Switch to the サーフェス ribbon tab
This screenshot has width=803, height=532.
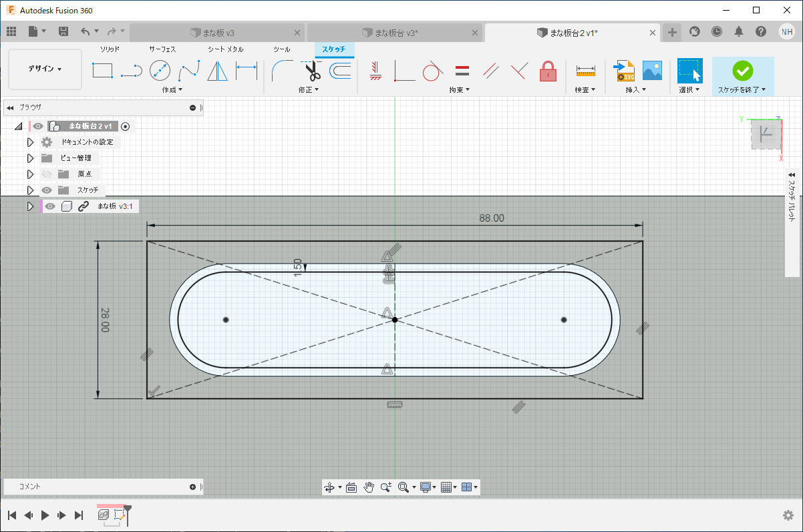[x=162, y=49]
